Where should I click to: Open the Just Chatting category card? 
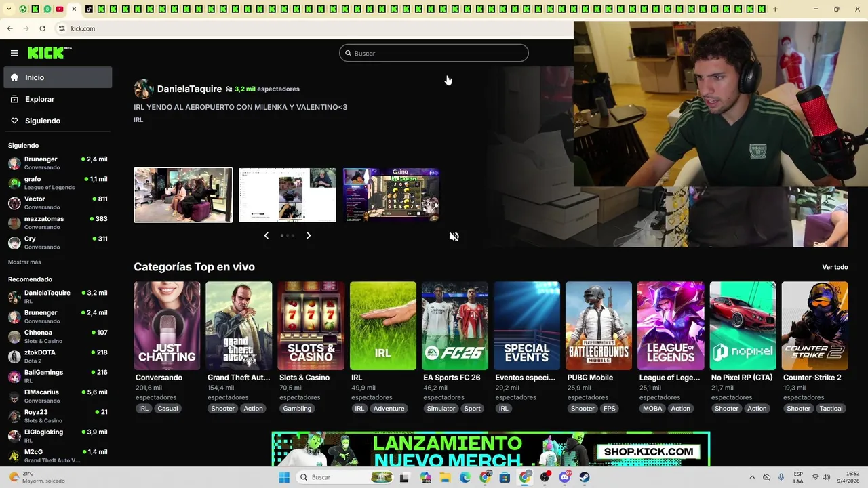click(167, 326)
